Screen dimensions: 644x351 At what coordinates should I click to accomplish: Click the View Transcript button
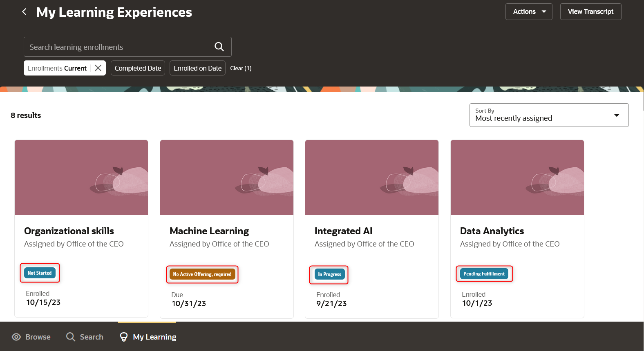pos(590,12)
